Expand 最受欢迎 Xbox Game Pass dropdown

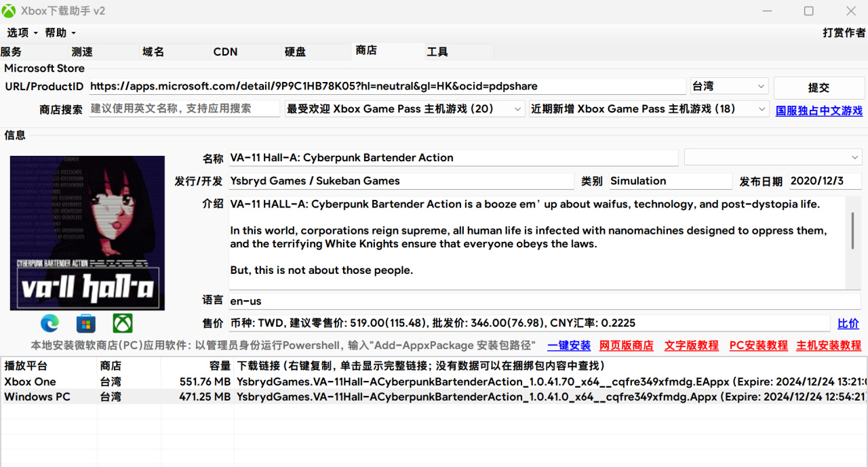[405, 108]
